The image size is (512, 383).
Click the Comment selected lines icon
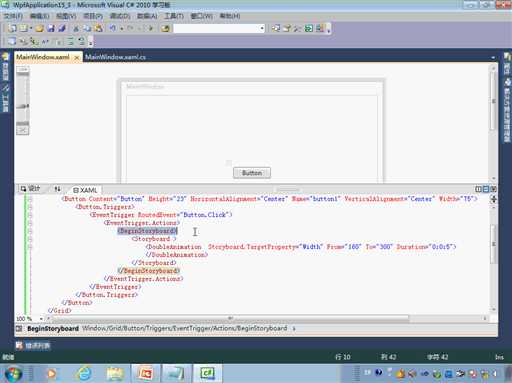[x=71, y=41]
